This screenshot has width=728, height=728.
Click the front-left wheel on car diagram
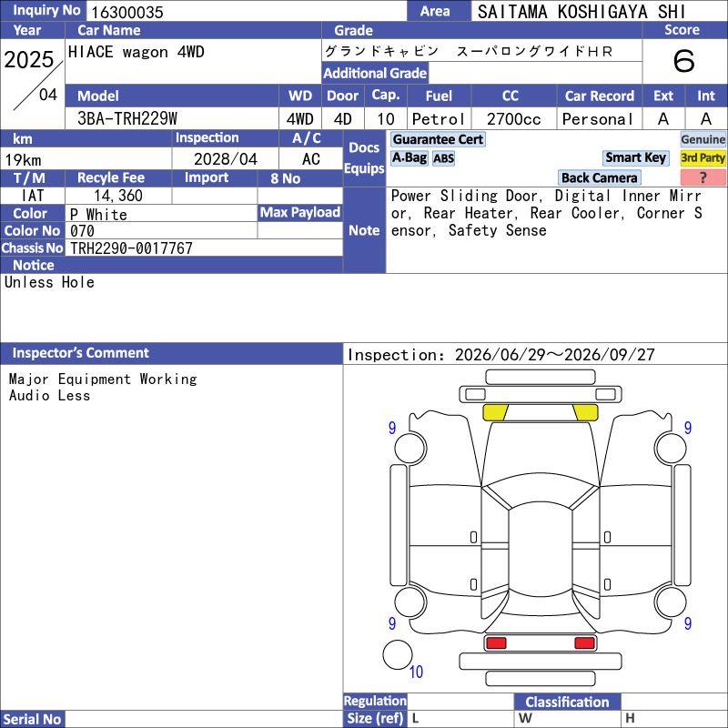[x=410, y=448]
